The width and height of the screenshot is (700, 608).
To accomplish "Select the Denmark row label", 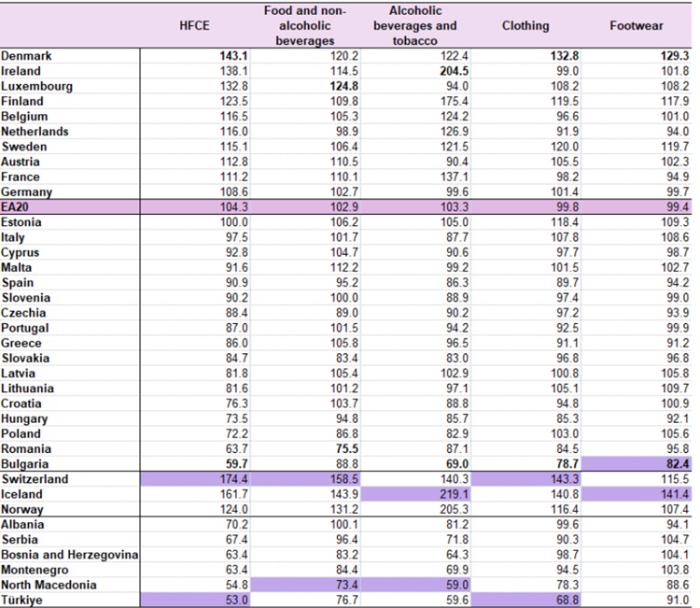I will (27, 56).
